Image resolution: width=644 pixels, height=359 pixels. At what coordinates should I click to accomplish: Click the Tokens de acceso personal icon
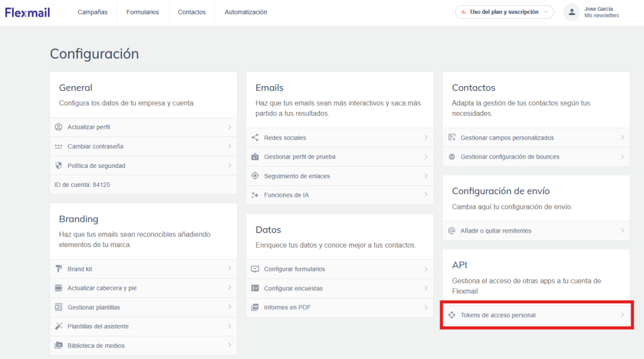pos(452,315)
